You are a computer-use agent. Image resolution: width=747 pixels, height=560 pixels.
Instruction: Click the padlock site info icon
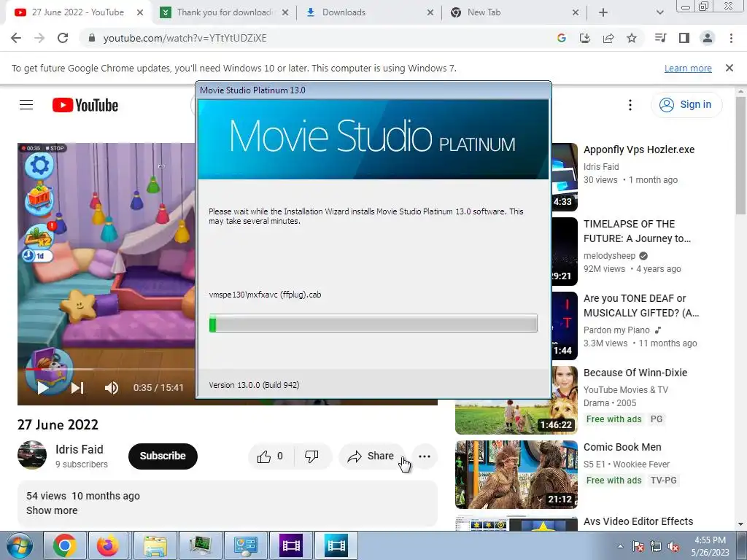click(x=92, y=38)
